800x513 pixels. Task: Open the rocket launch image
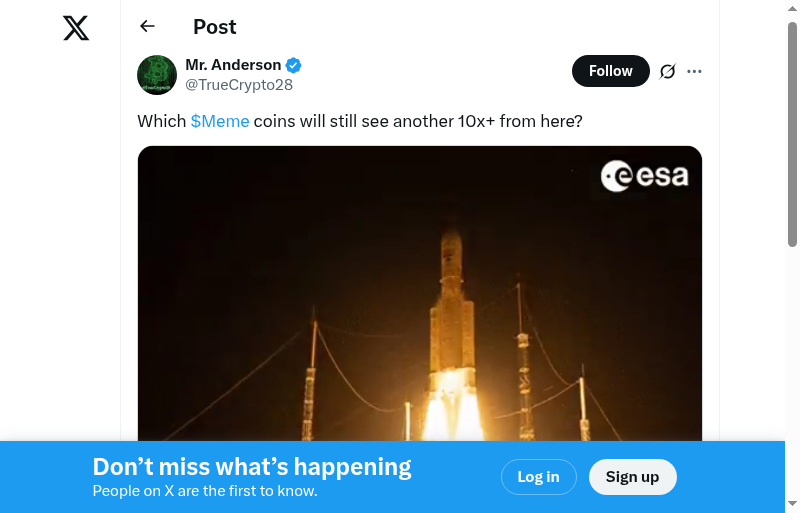point(420,300)
